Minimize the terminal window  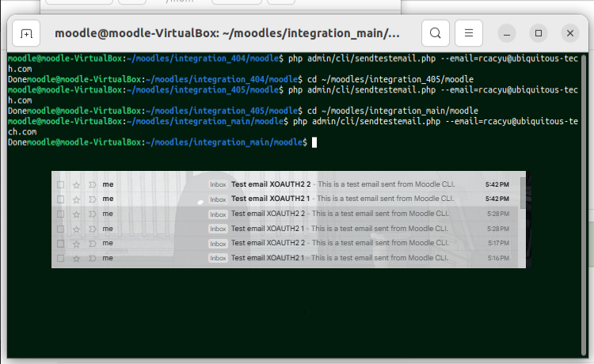pyautogui.click(x=507, y=33)
